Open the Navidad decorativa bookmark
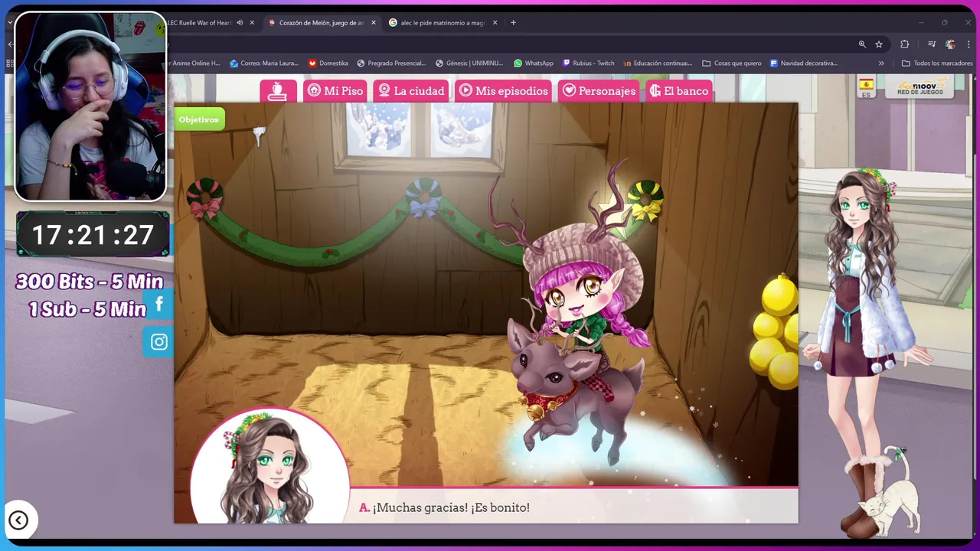Screen dimensions: 980x551 pyautogui.click(x=804, y=64)
